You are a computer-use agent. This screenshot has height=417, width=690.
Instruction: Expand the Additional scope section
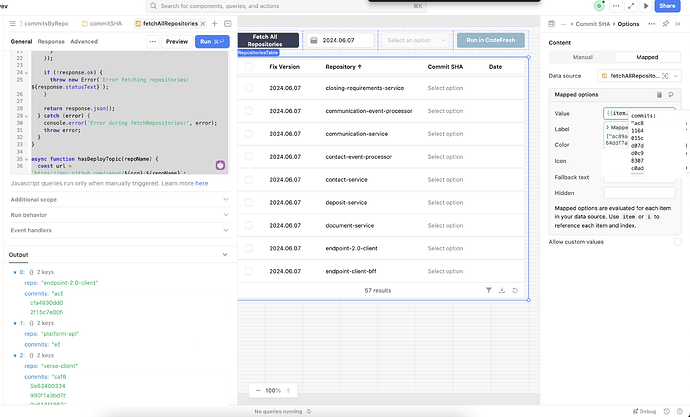[x=120, y=200]
